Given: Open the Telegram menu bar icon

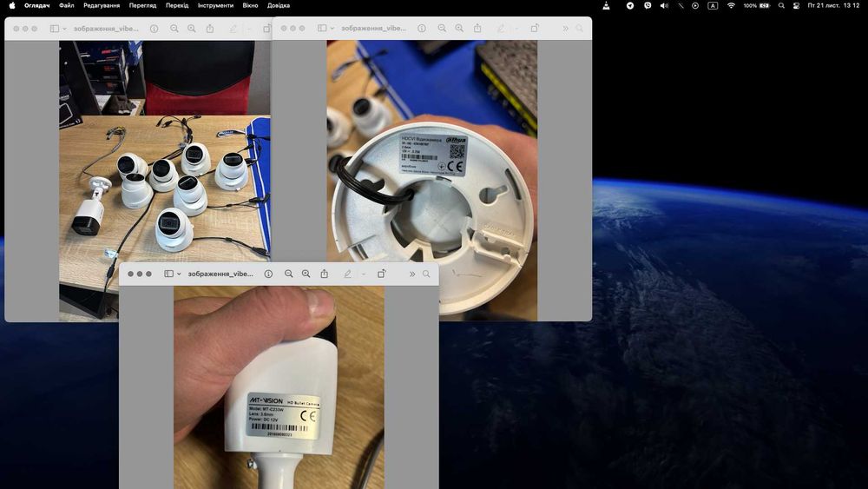Looking at the screenshot, I should [630, 5].
